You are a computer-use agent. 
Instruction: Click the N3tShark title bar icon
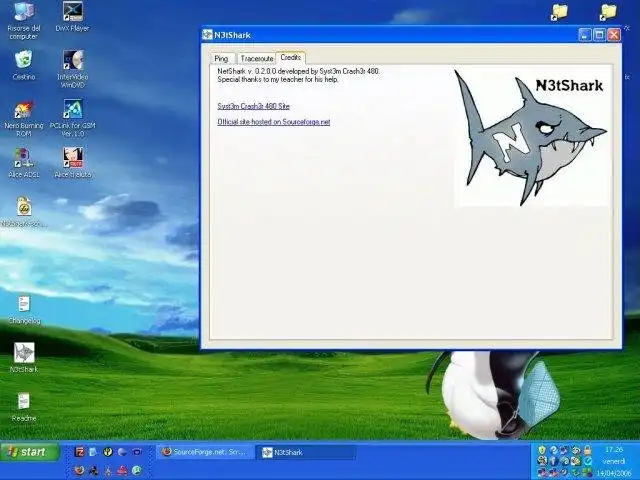[208, 35]
